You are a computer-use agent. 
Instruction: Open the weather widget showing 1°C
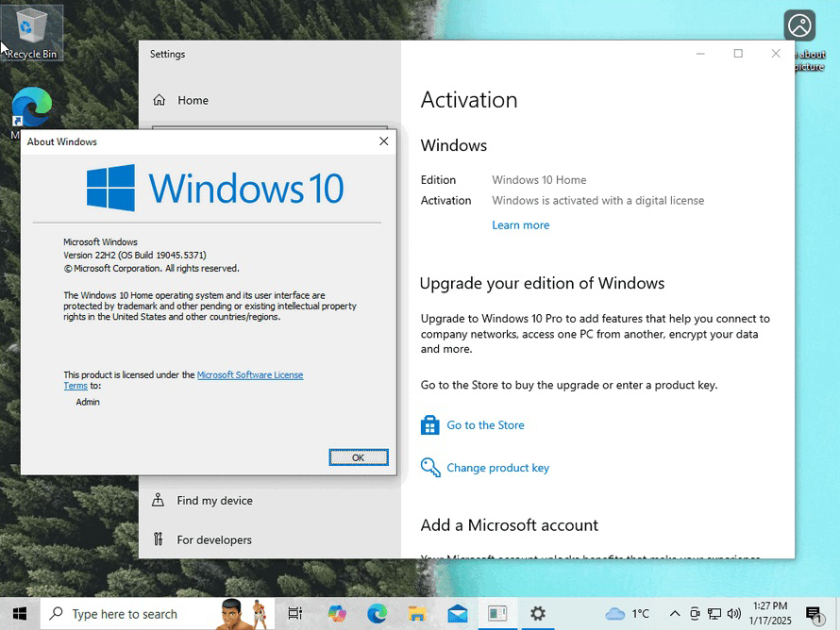click(x=627, y=614)
